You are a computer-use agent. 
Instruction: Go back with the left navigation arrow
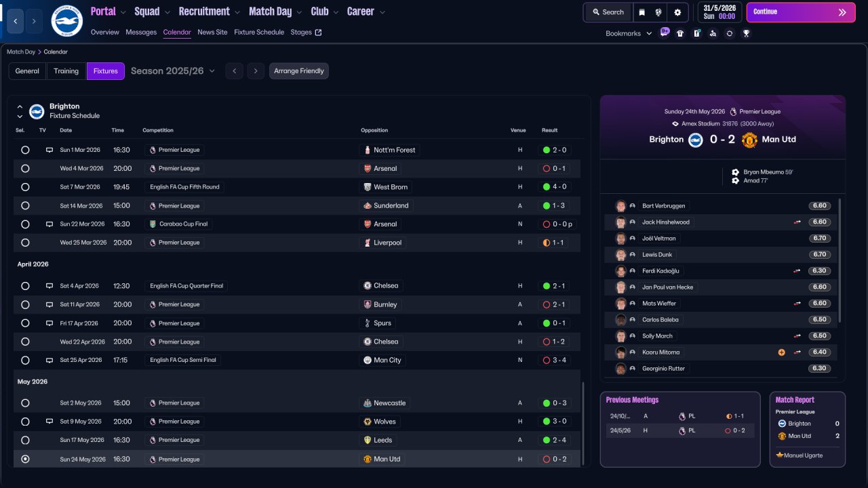[16, 21]
